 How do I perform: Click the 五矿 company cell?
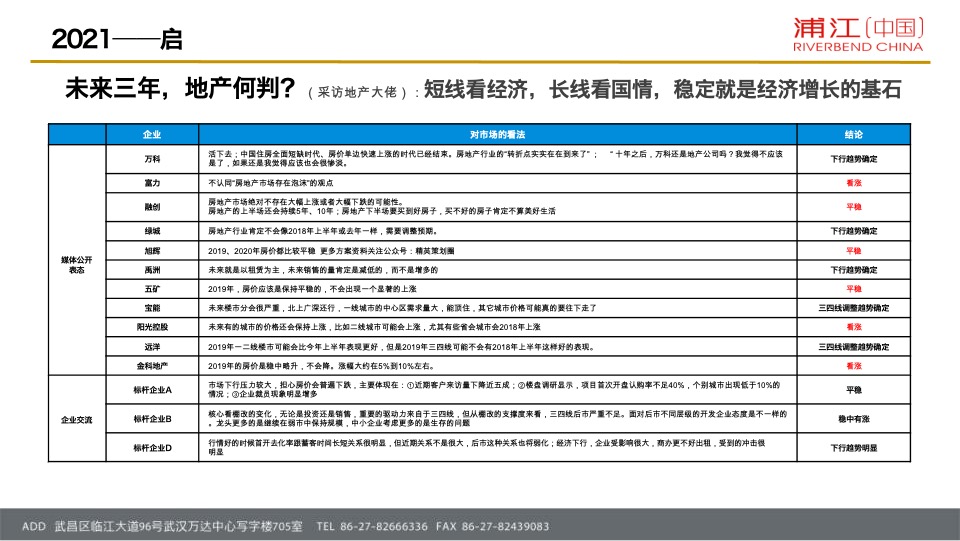tap(152, 289)
